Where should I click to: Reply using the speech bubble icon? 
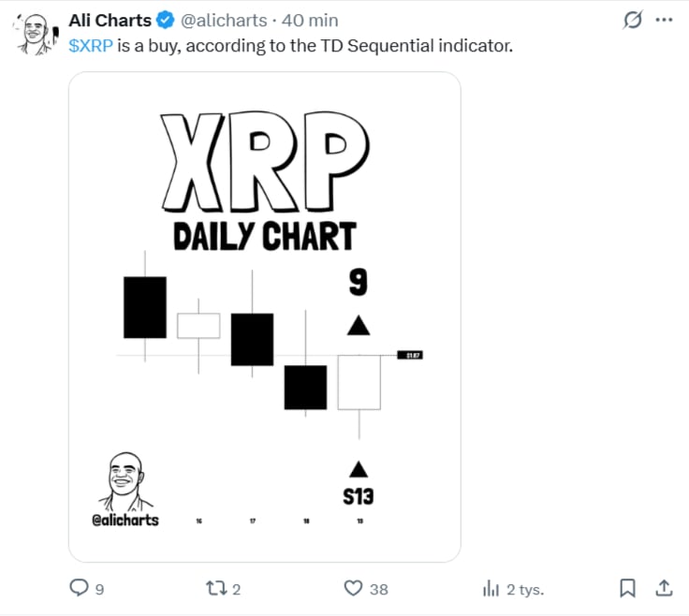point(80,588)
